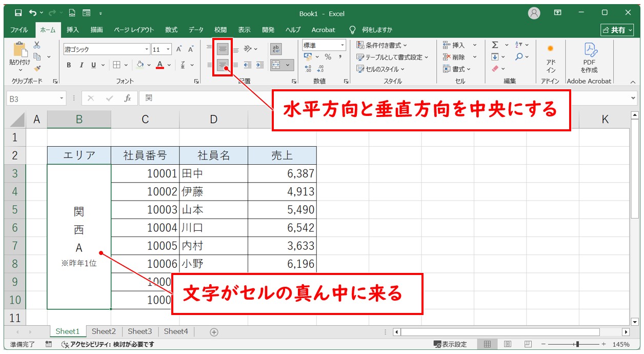Apply red font color
644x354 pixels.
pos(160,65)
